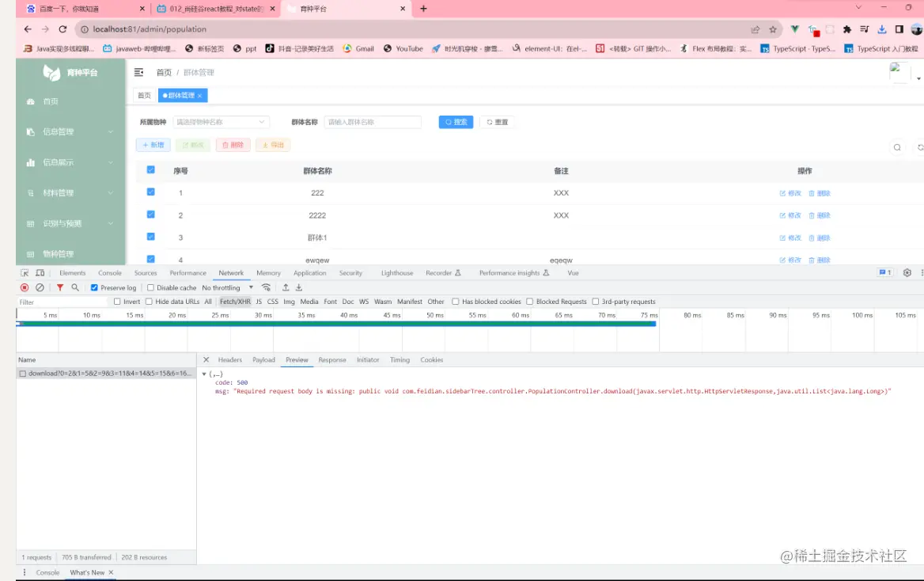This screenshot has width=924, height=581.
Task: Uncheck the checkbox for row 222
Action: click(x=151, y=192)
